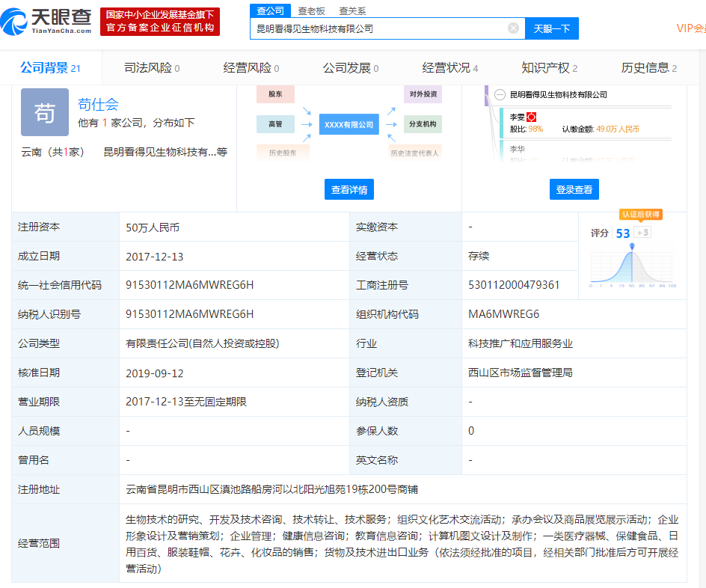Click the red badge icon next to 李雯
706x588 pixels.
click(532, 117)
